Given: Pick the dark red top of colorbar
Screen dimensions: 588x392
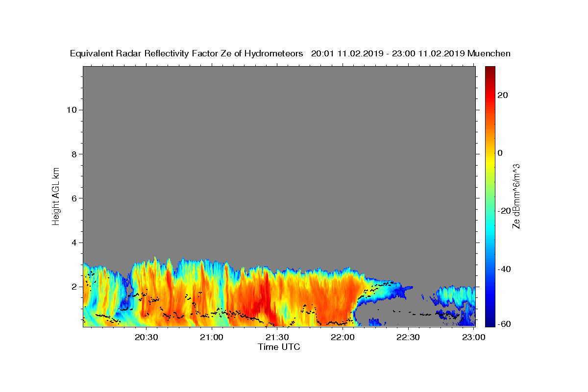Looking at the screenshot, I should (490, 71).
